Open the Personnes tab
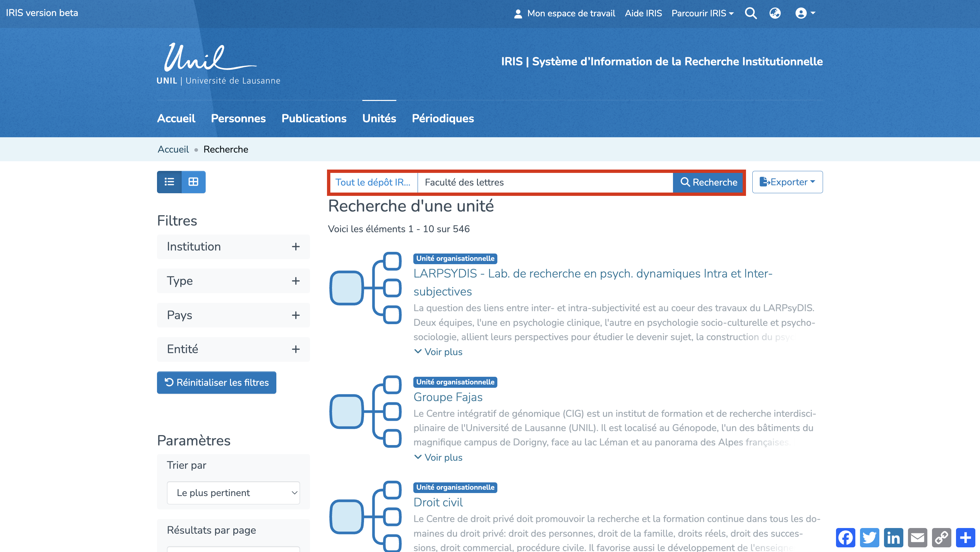The width and height of the screenshot is (980, 552). point(238,118)
